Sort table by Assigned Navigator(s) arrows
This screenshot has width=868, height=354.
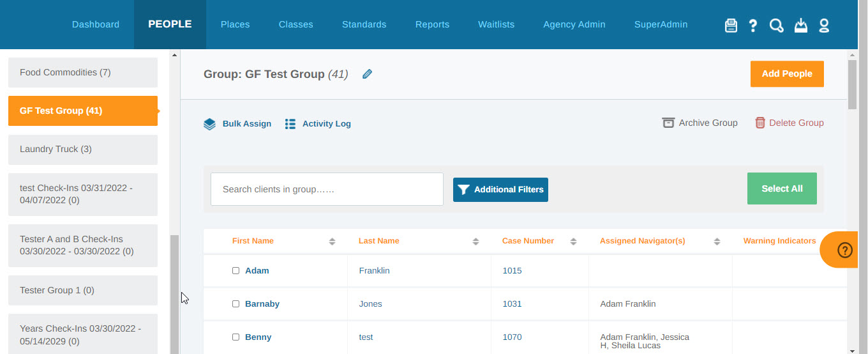coord(717,242)
